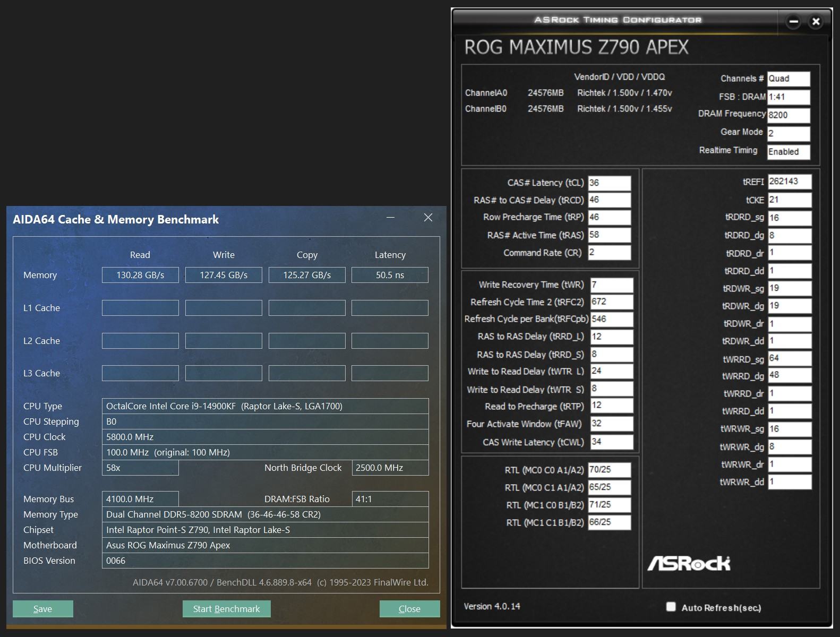Minimize the ASRock Timing Configurator window

coord(794,22)
